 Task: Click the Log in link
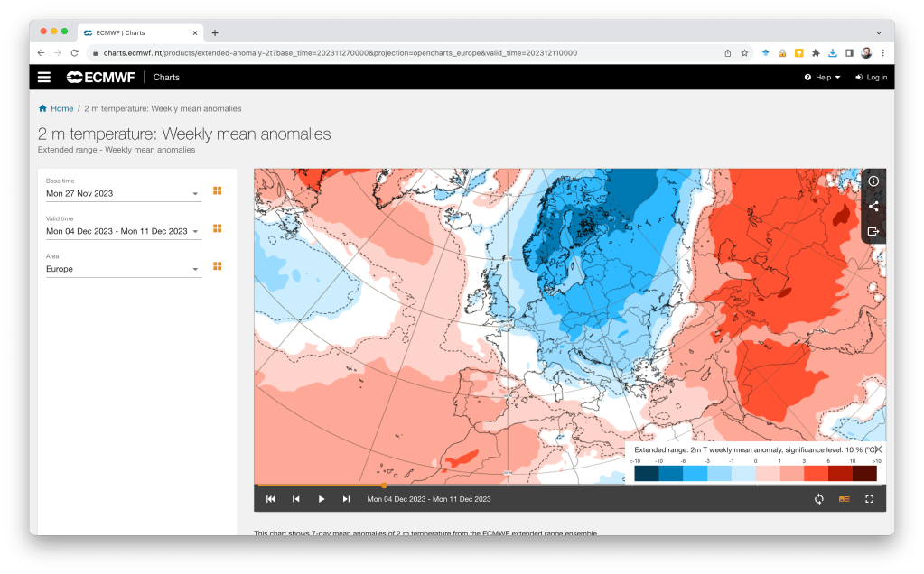871,78
